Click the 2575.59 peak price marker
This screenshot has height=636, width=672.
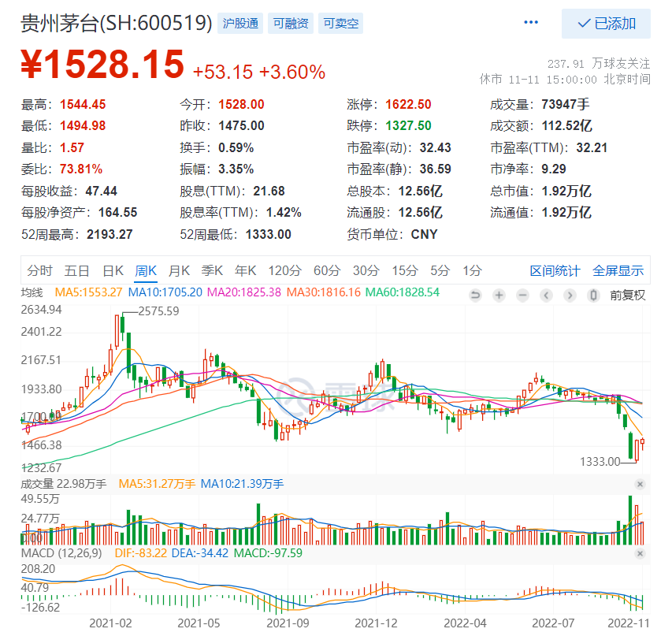158,311
